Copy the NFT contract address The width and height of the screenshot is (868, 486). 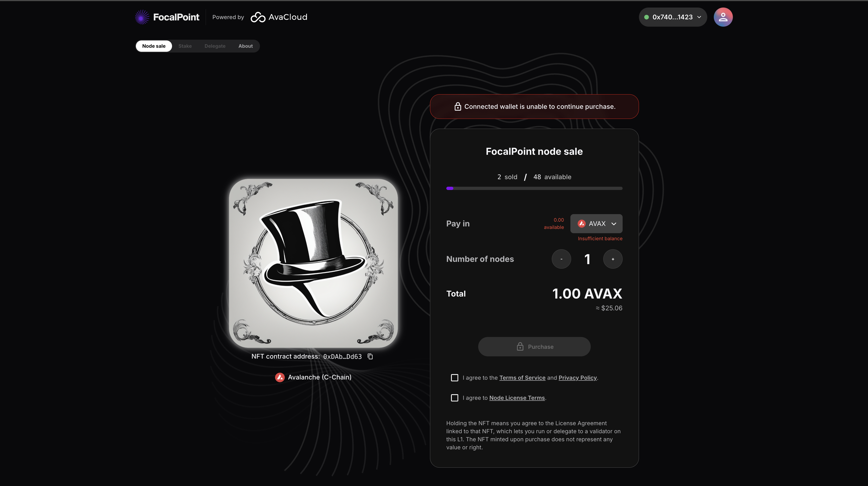[x=370, y=357]
